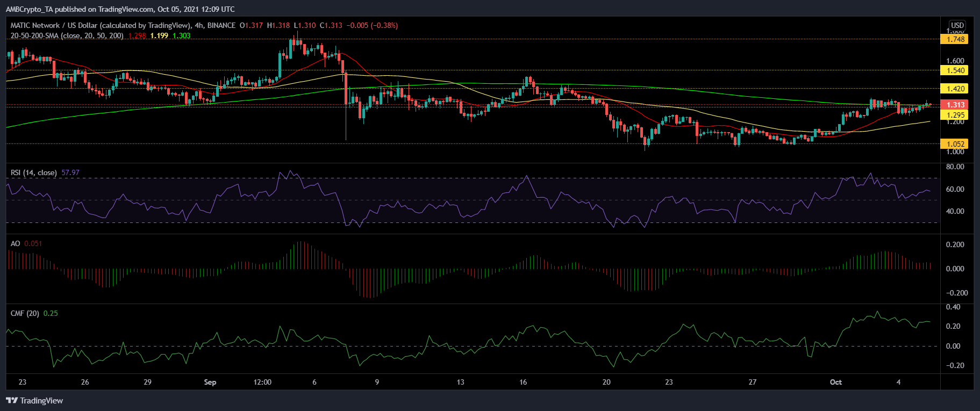Click the 12:00 label on time axis
980x411 pixels.
click(262, 382)
